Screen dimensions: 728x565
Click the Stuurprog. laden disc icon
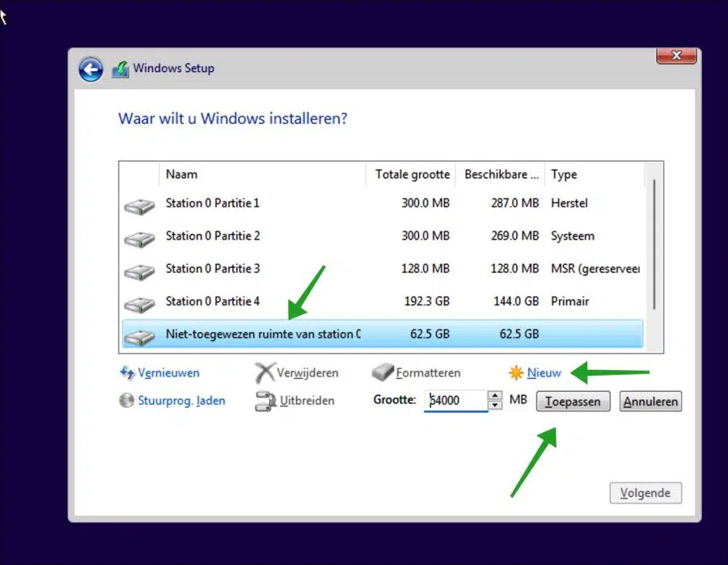click(126, 400)
